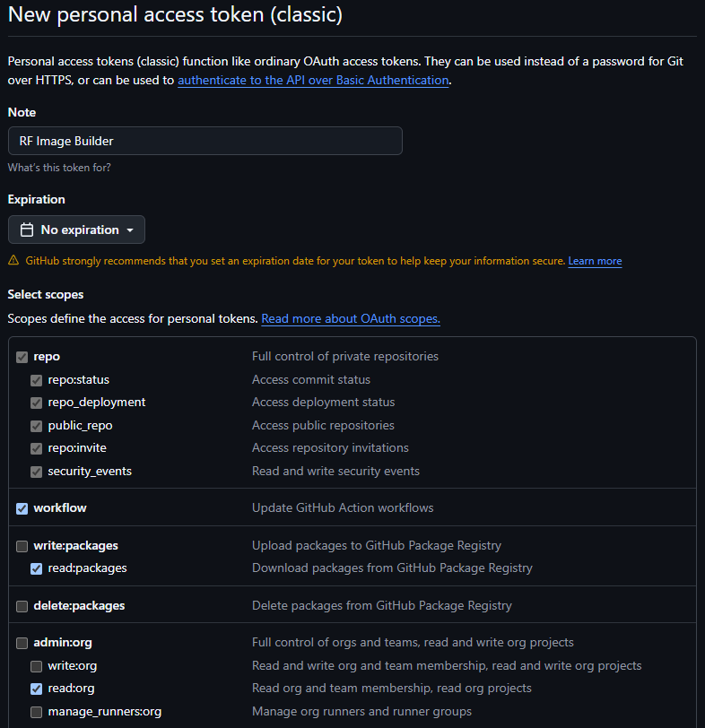
Task: Check the delete:packages checkbox
Action: pyautogui.click(x=22, y=606)
